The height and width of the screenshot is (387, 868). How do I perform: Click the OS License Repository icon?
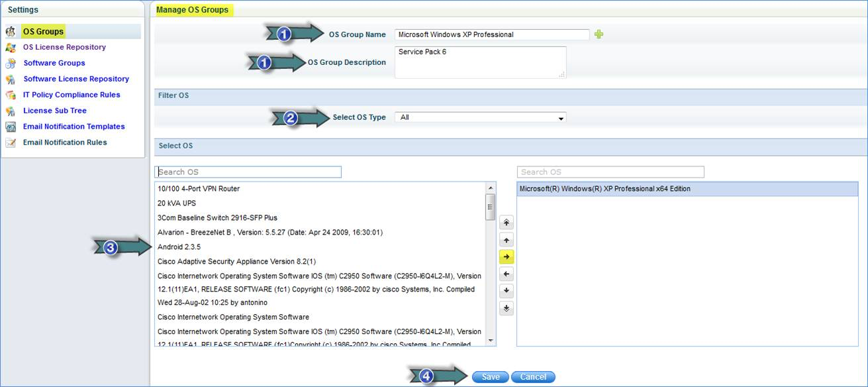(11, 47)
